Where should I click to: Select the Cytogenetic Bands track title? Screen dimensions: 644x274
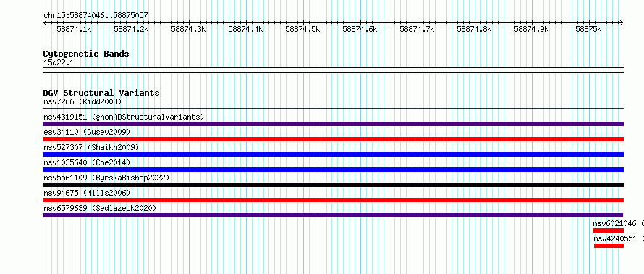86,54
